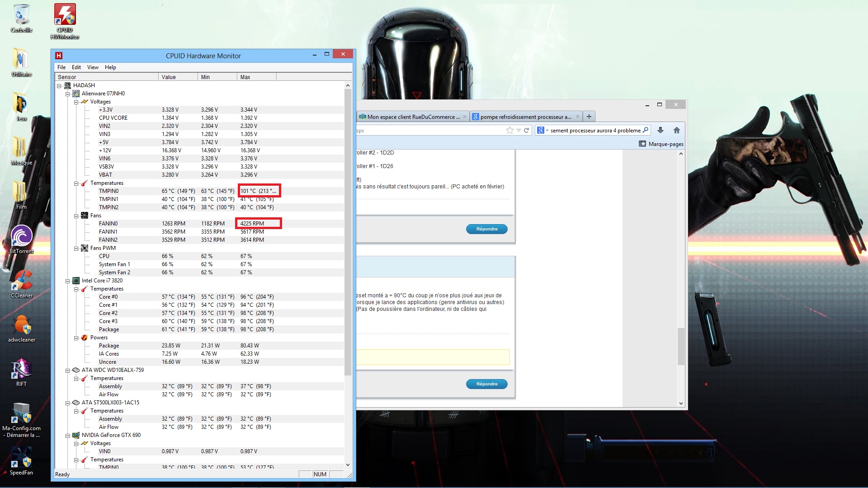Click the Min column header
The height and width of the screenshot is (488, 868).
217,77
